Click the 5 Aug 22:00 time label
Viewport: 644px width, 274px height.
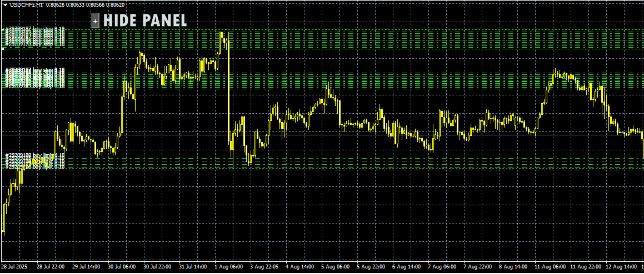(371, 267)
